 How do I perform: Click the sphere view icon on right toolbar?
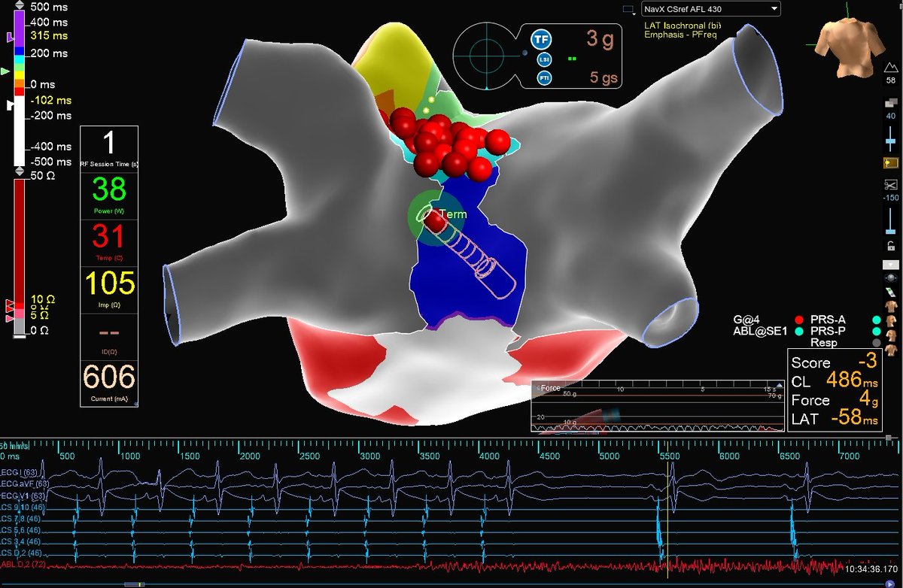(891, 278)
